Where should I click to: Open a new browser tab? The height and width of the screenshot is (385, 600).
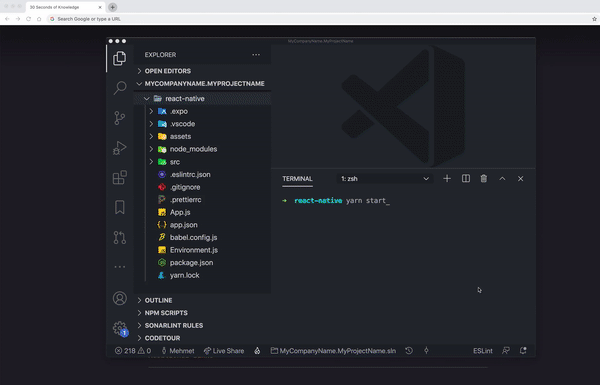[112, 7]
